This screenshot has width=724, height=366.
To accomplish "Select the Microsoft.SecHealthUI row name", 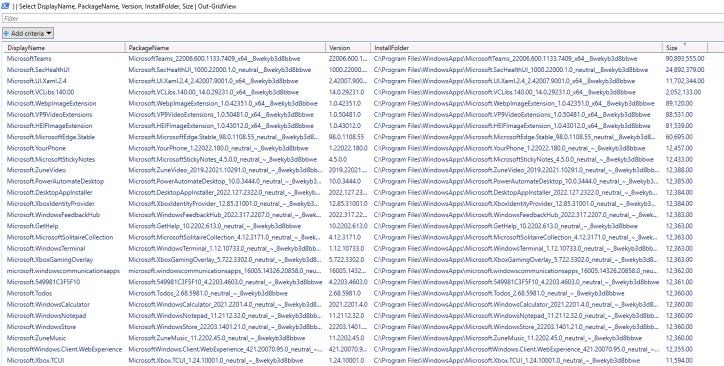I will click(x=38, y=70).
